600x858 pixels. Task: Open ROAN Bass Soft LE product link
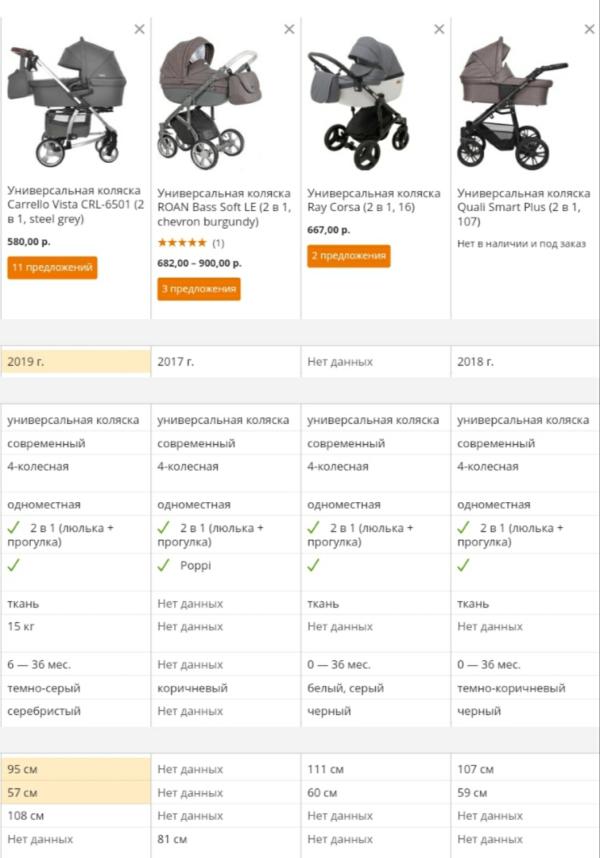(x=224, y=207)
